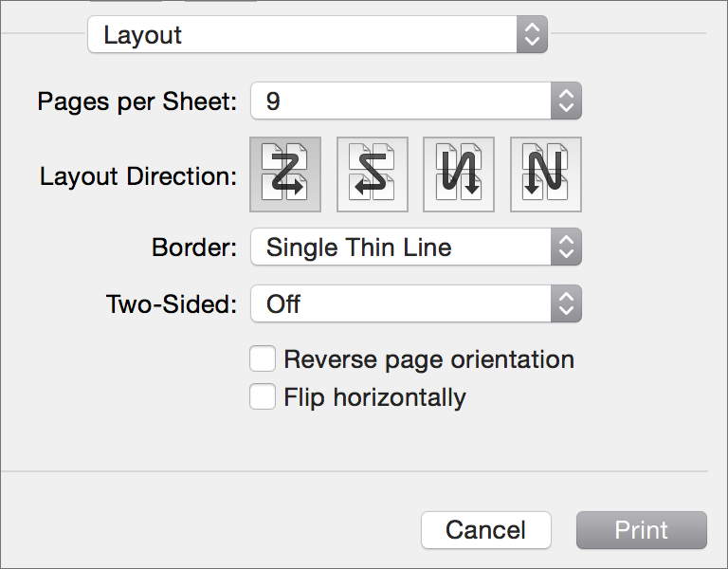
Task: Enable the Reverse page orientation checkbox
Action: coord(263,358)
